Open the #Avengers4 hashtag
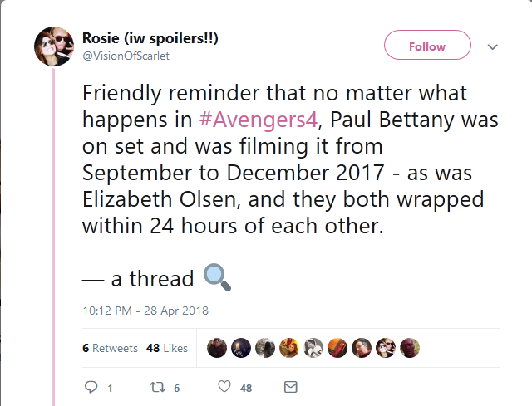This screenshot has height=406, width=532. [259, 119]
